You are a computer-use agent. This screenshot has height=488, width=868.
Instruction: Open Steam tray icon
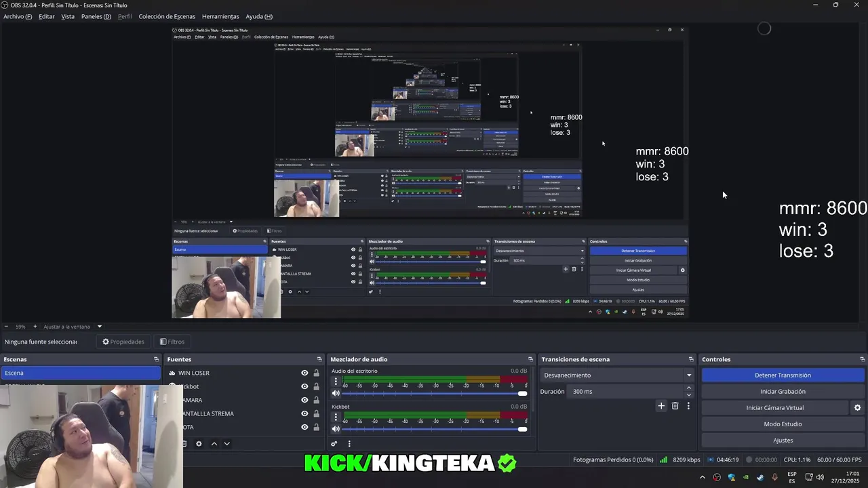759,477
